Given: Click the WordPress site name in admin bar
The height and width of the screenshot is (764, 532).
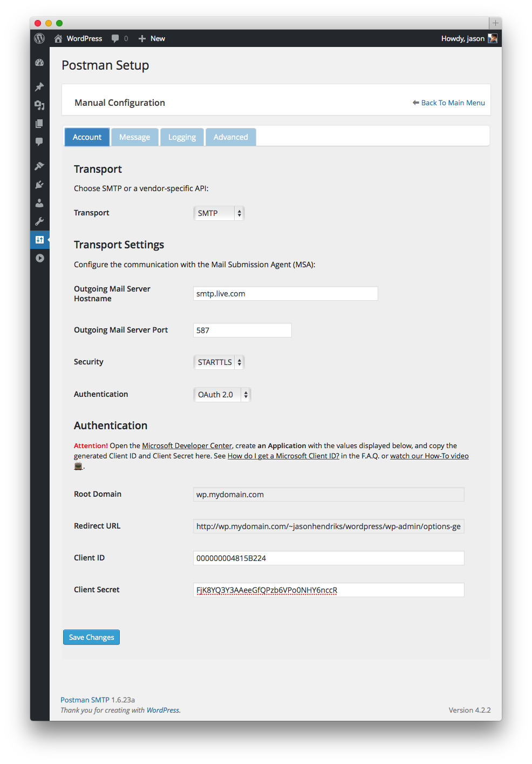Looking at the screenshot, I should [x=84, y=38].
